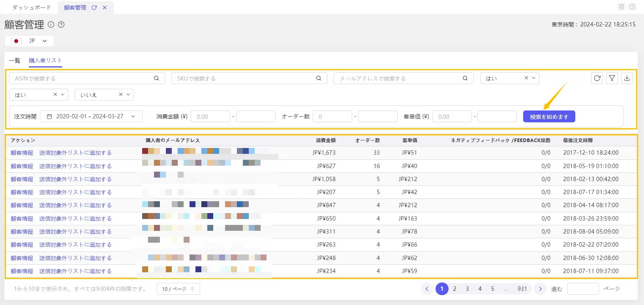Viewport: 644px width, 305px height.
Task: Open the 10 / ページ page size selector
Action: [178, 289]
